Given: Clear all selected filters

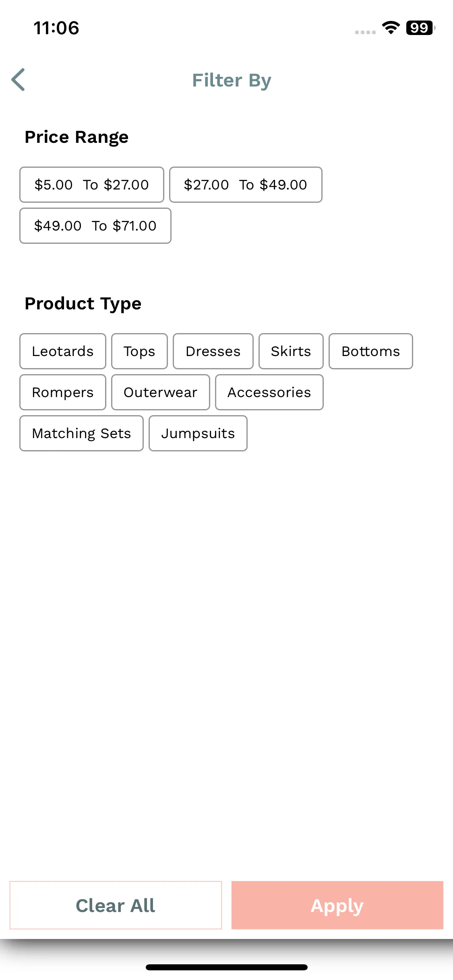Looking at the screenshot, I should (116, 905).
